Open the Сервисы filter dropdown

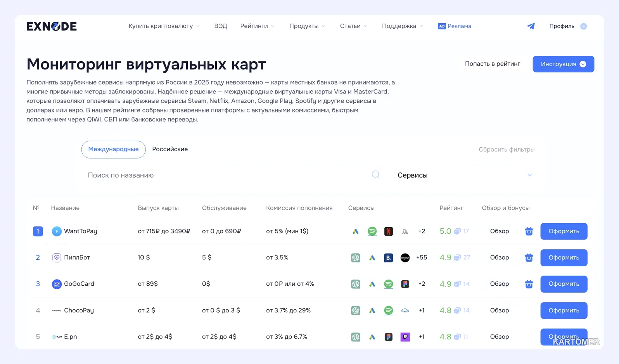pos(465,175)
